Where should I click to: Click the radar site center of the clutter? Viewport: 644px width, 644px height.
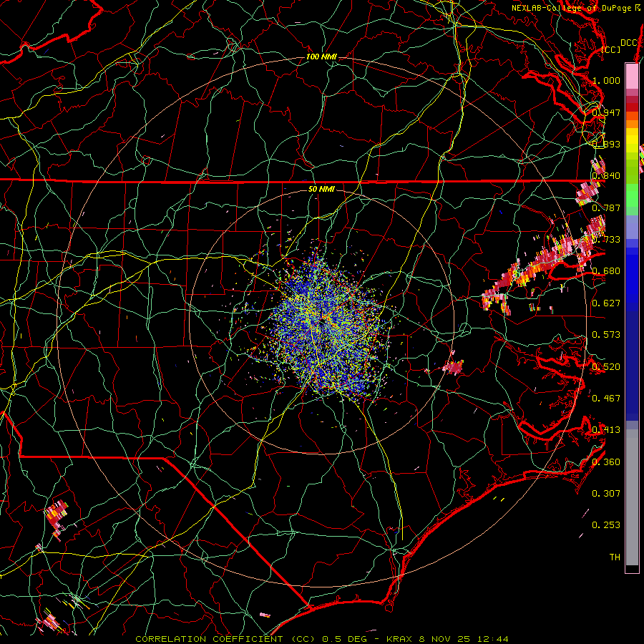(323, 321)
